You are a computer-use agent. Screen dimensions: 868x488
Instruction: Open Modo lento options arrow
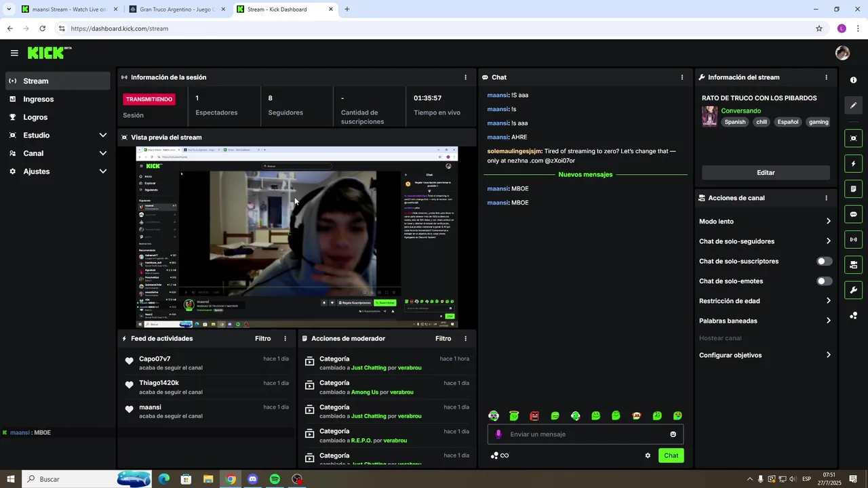(828, 222)
